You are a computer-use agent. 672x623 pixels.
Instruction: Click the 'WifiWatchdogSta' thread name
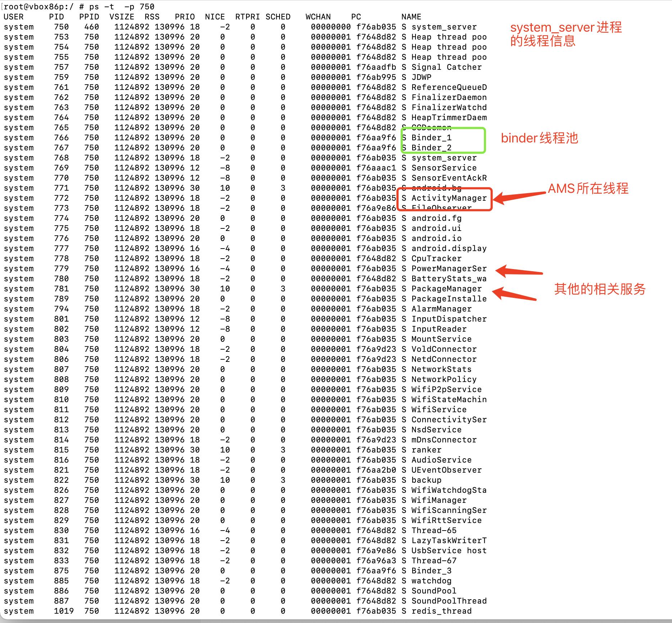pos(449,490)
